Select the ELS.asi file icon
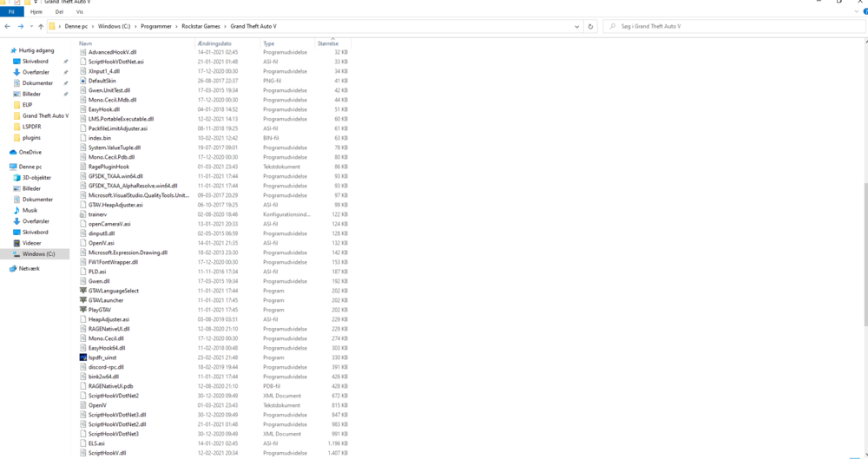The image size is (868, 459). click(83, 443)
